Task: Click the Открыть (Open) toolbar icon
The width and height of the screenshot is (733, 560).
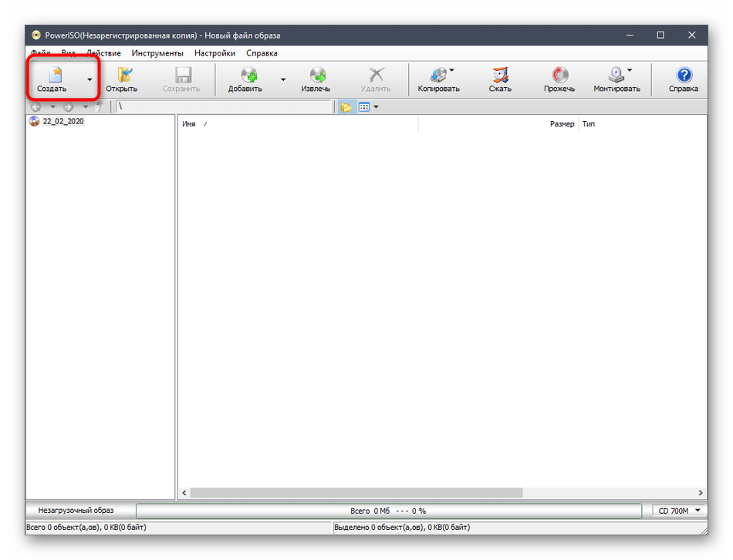Action: click(121, 76)
